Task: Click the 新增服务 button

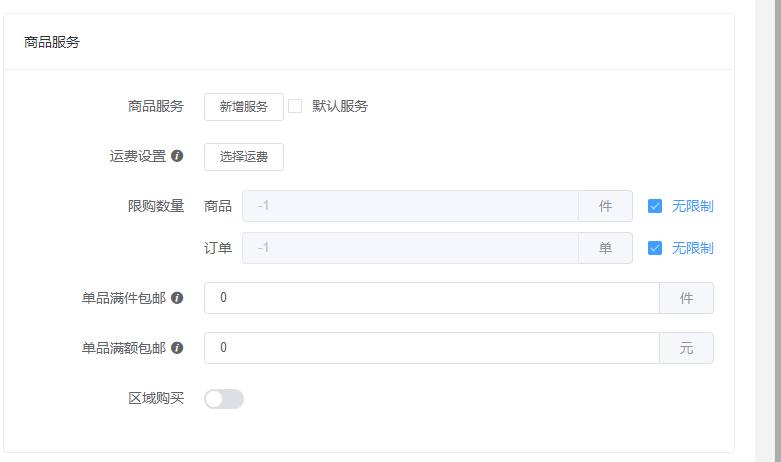Action: (244, 107)
